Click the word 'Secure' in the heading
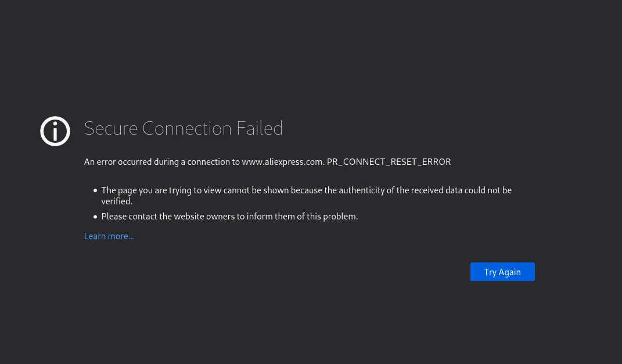This screenshot has height=364, width=622. (x=111, y=128)
